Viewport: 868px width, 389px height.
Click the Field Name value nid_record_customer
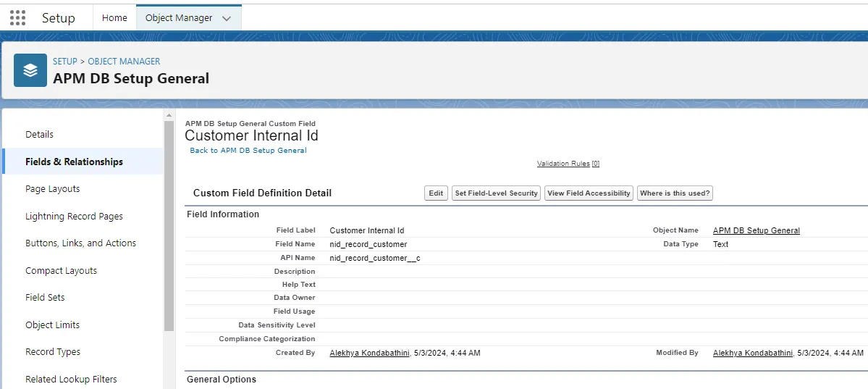click(368, 244)
